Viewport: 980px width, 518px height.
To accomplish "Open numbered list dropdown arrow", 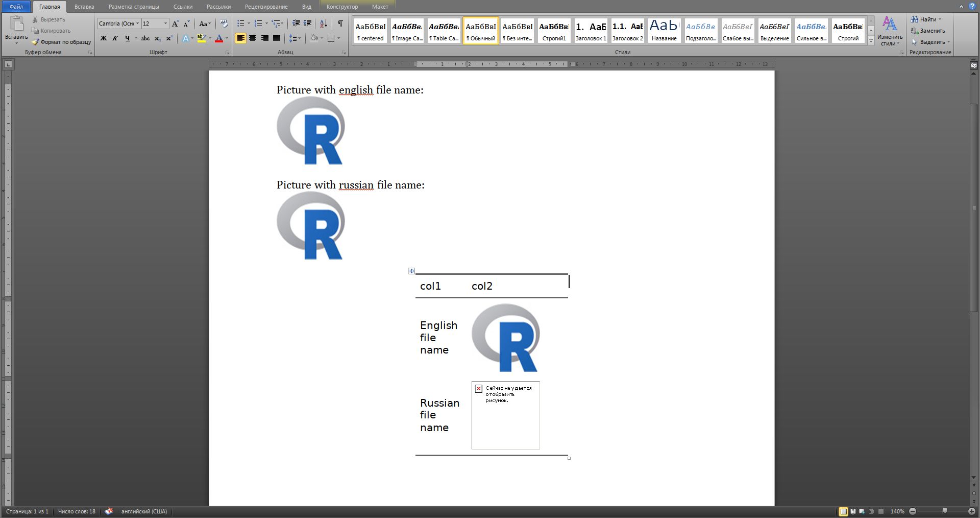I will 266,23.
